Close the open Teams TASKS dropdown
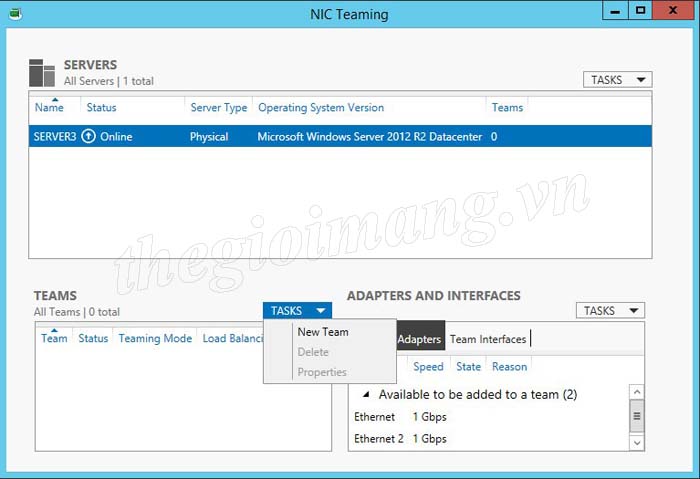The width and height of the screenshot is (700, 479). [297, 311]
